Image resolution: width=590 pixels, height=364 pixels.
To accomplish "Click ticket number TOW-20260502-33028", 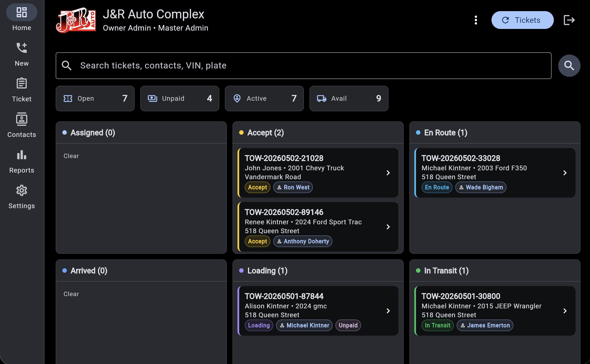I will pyautogui.click(x=461, y=158).
